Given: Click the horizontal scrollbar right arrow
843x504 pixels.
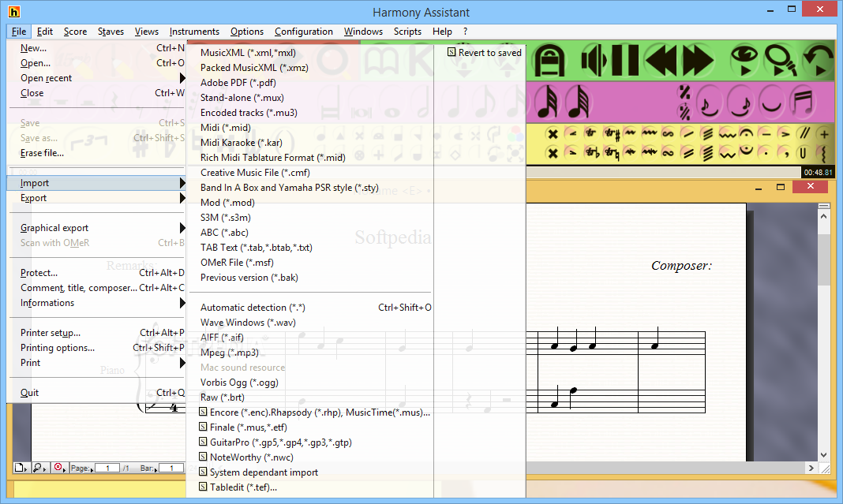Looking at the screenshot, I should point(811,468).
